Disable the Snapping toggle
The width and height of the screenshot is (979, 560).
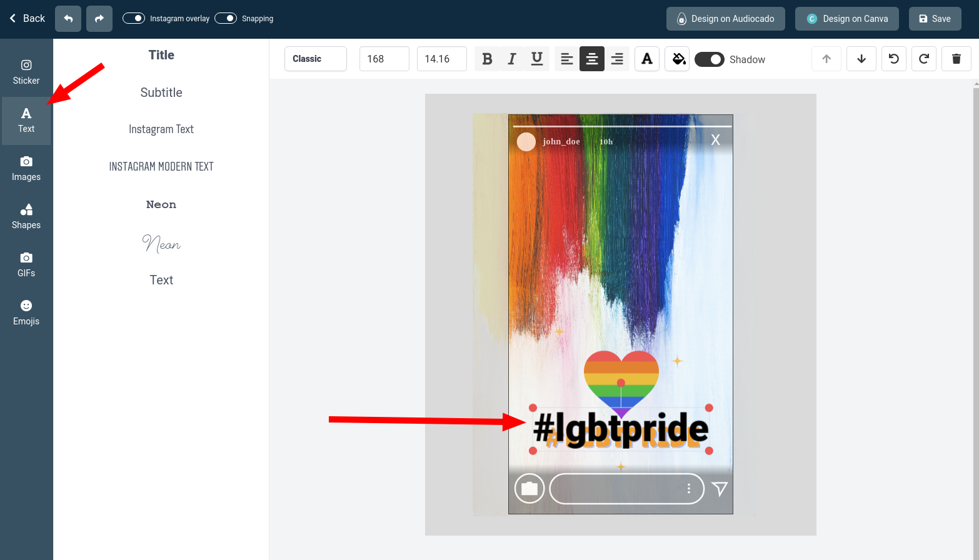(x=226, y=18)
